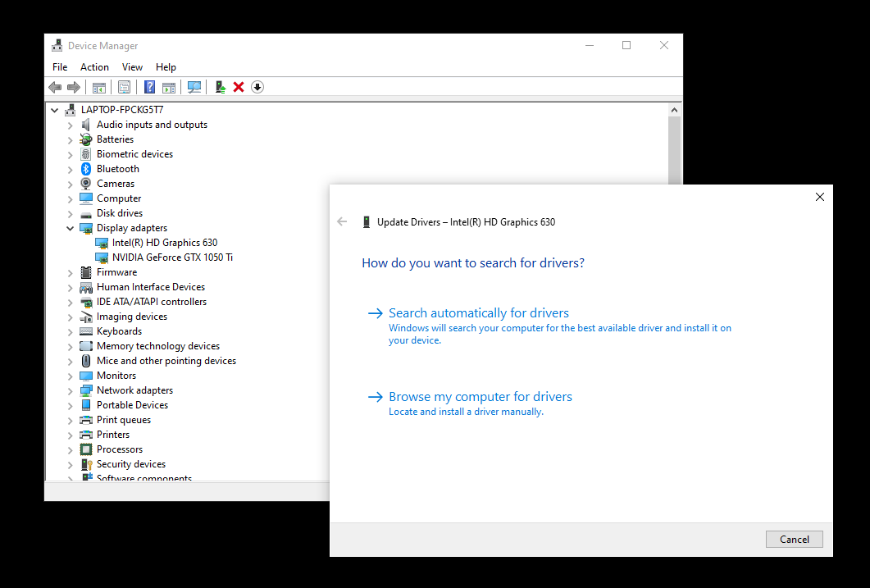Click the Imaging devices icon
The width and height of the screenshot is (870, 588).
[x=86, y=317]
